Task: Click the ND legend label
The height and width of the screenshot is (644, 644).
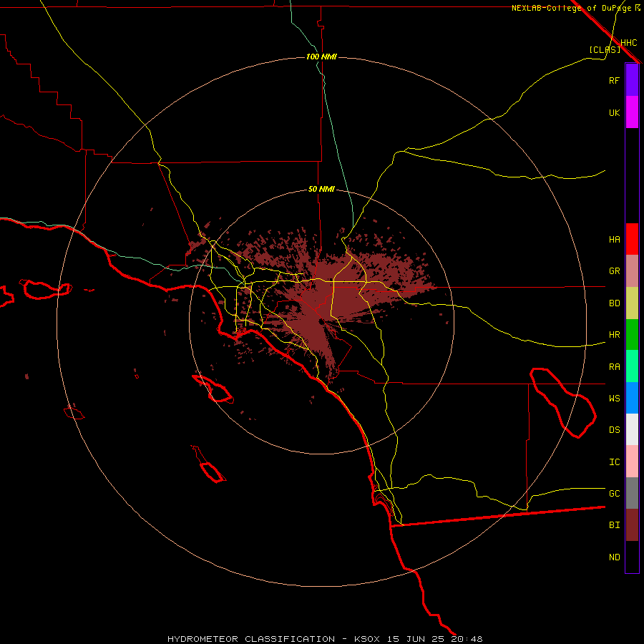Action: (614, 557)
